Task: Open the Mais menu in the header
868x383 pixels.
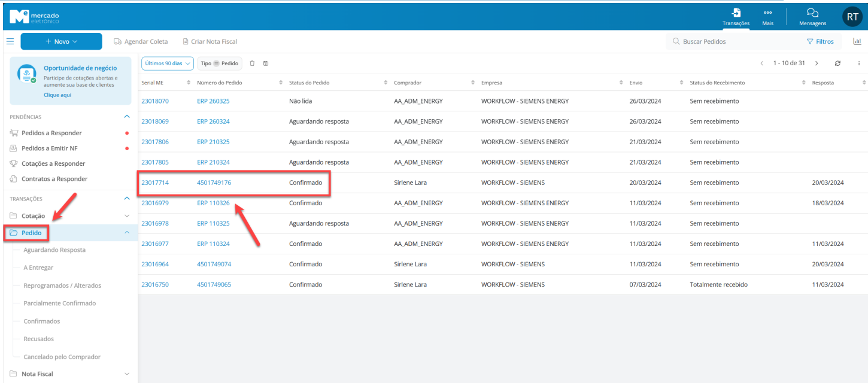Action: coord(767,16)
